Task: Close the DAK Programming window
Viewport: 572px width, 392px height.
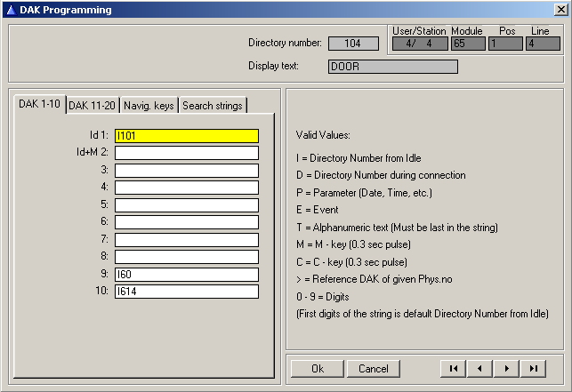Action: pyautogui.click(x=559, y=10)
